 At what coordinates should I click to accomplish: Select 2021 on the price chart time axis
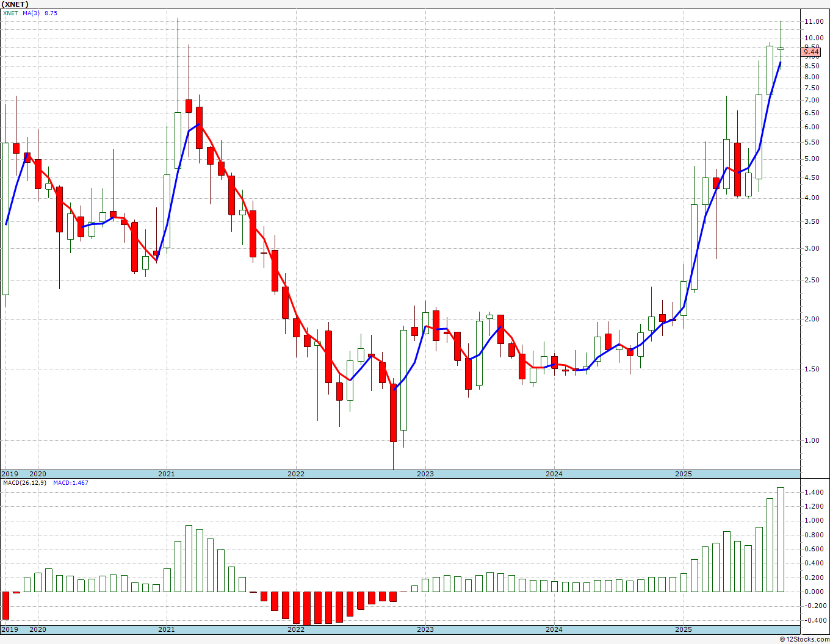[167, 474]
